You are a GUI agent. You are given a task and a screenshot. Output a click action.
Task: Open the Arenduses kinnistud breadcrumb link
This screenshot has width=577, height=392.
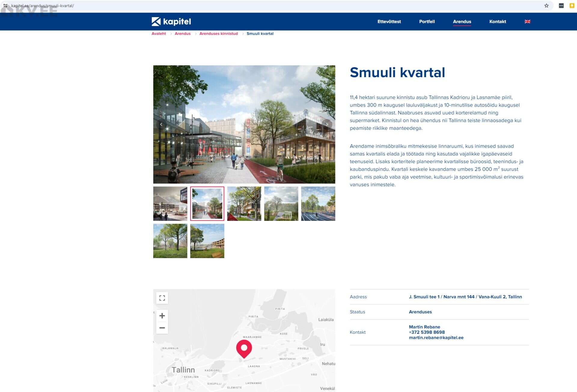(x=218, y=34)
